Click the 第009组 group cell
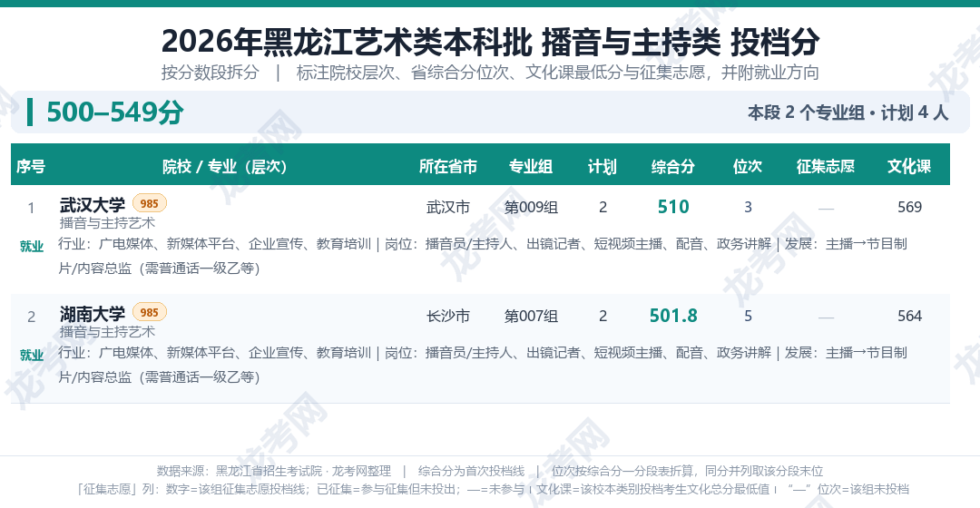Viewport: 980px width, 508px height. 531,207
